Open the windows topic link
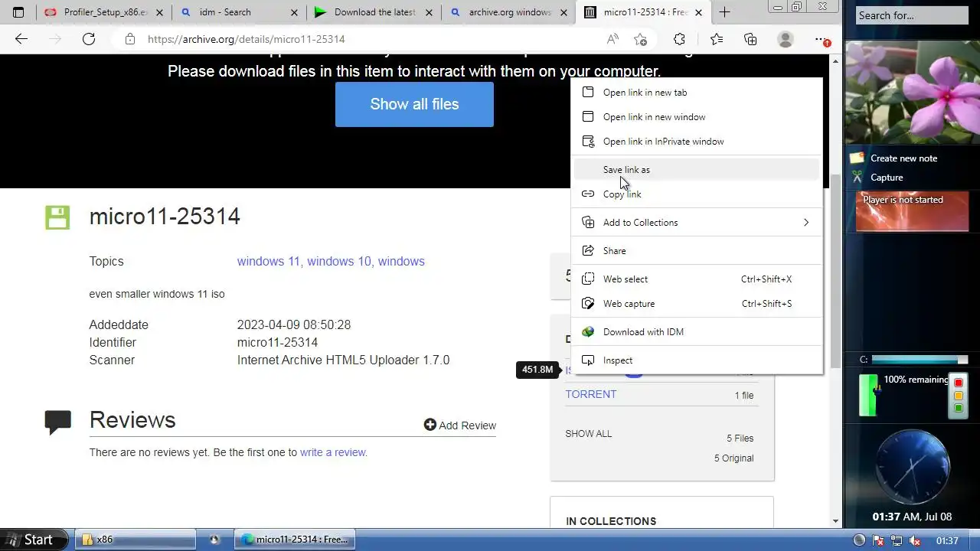The height and width of the screenshot is (551, 980). (x=401, y=261)
